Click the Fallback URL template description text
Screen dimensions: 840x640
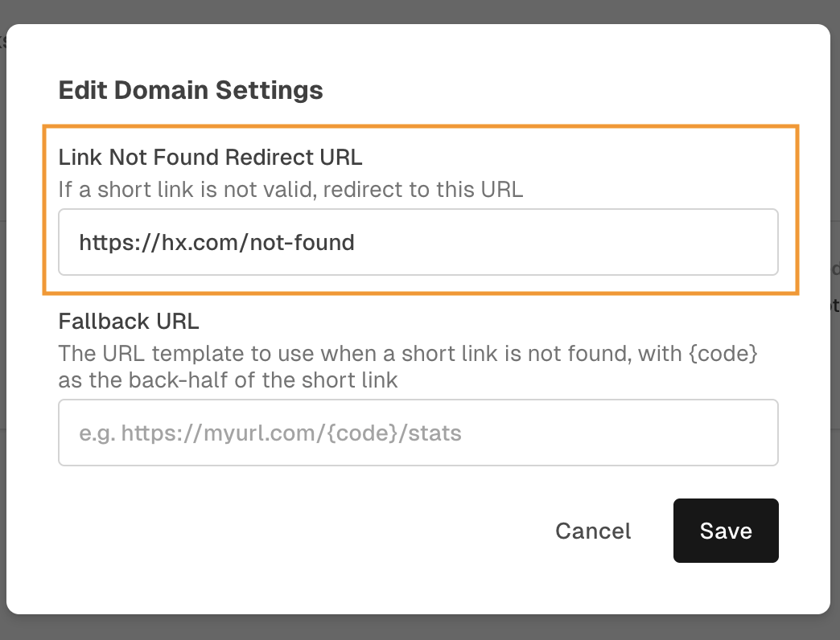coord(408,367)
